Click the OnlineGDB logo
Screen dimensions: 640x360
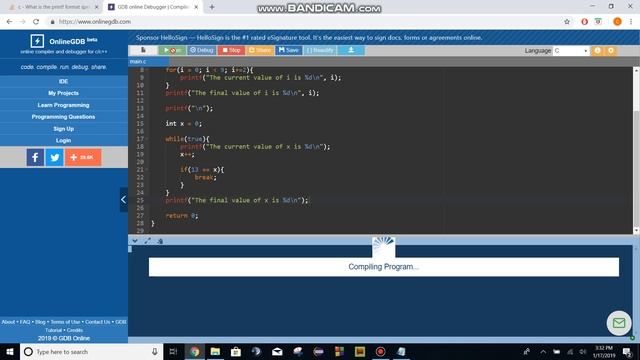64,41
